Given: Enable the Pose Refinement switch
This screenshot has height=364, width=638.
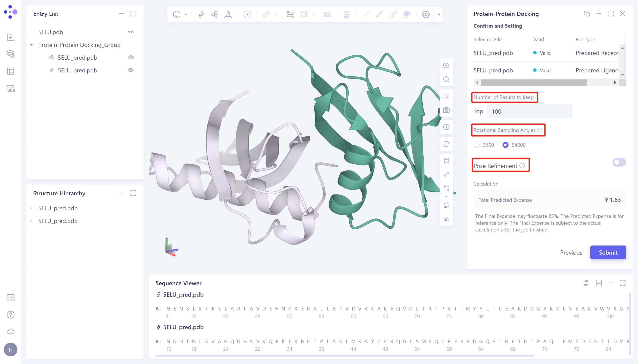Looking at the screenshot, I should pyautogui.click(x=619, y=162).
